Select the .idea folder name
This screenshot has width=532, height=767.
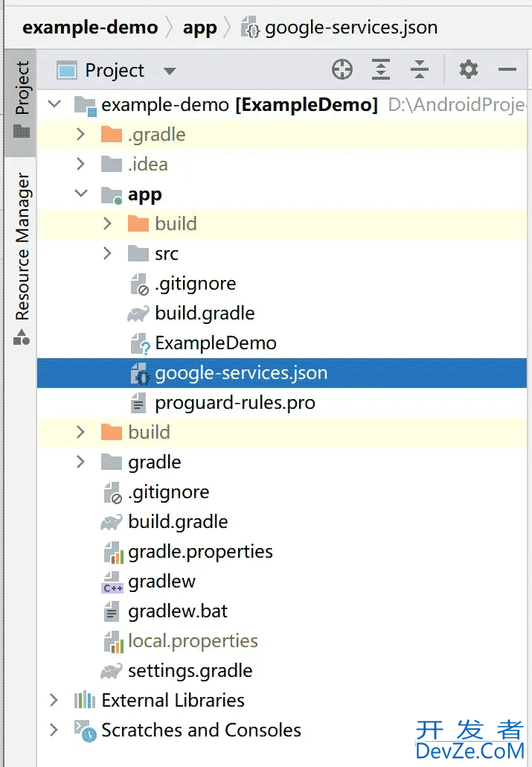click(x=147, y=164)
